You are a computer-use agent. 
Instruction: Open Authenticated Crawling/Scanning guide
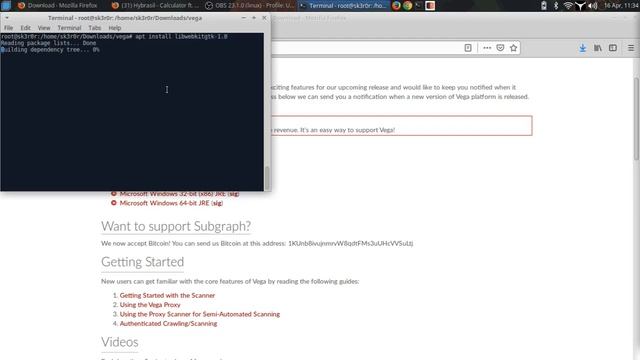[x=168, y=323]
